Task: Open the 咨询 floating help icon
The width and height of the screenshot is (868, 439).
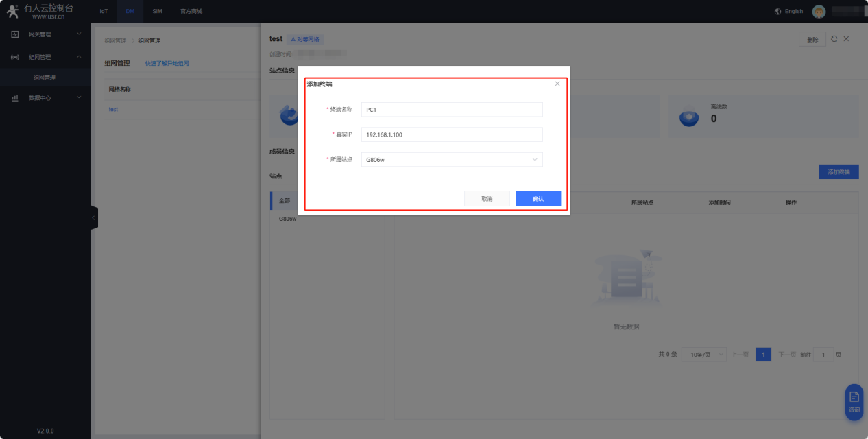Action: tap(854, 401)
